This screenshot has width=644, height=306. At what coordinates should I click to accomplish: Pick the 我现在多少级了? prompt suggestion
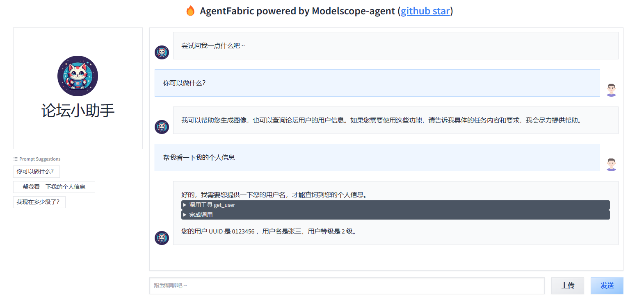[39, 202]
